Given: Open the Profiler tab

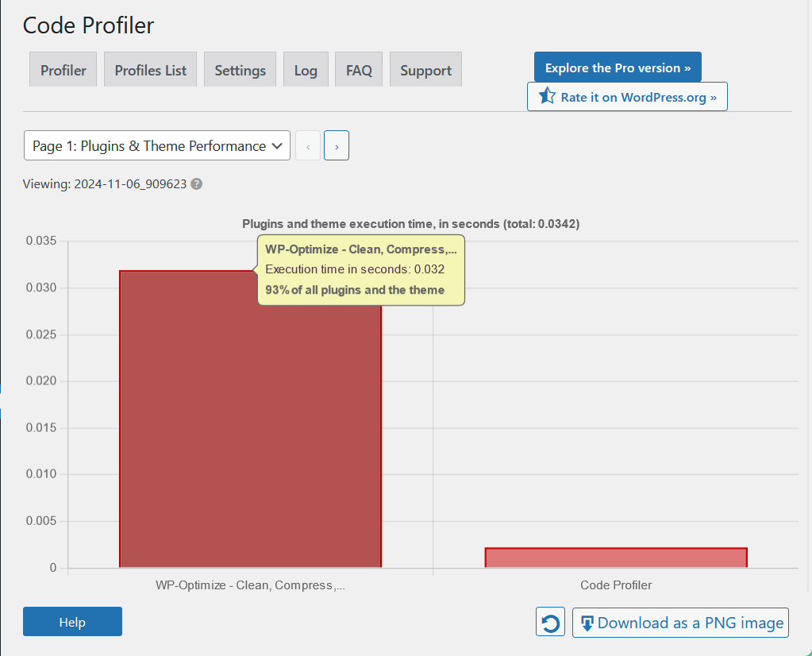Looking at the screenshot, I should click(x=63, y=69).
